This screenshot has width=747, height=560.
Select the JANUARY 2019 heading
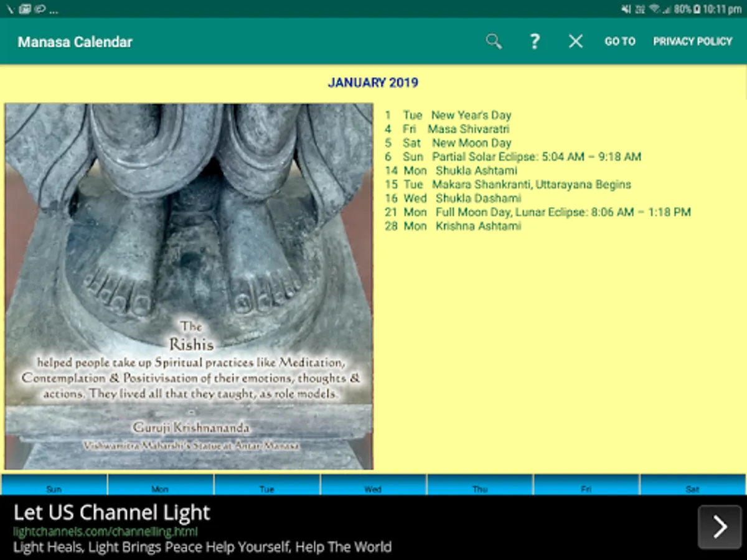pos(373,83)
